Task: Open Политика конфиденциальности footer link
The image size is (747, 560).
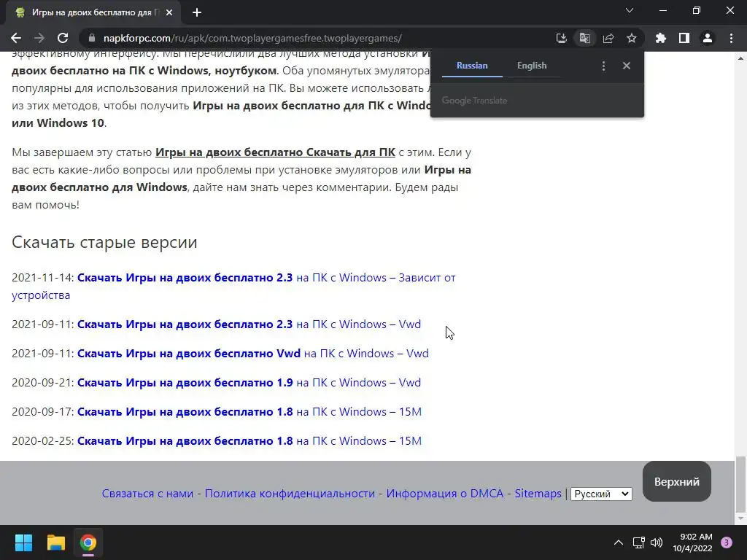Action: (x=290, y=494)
